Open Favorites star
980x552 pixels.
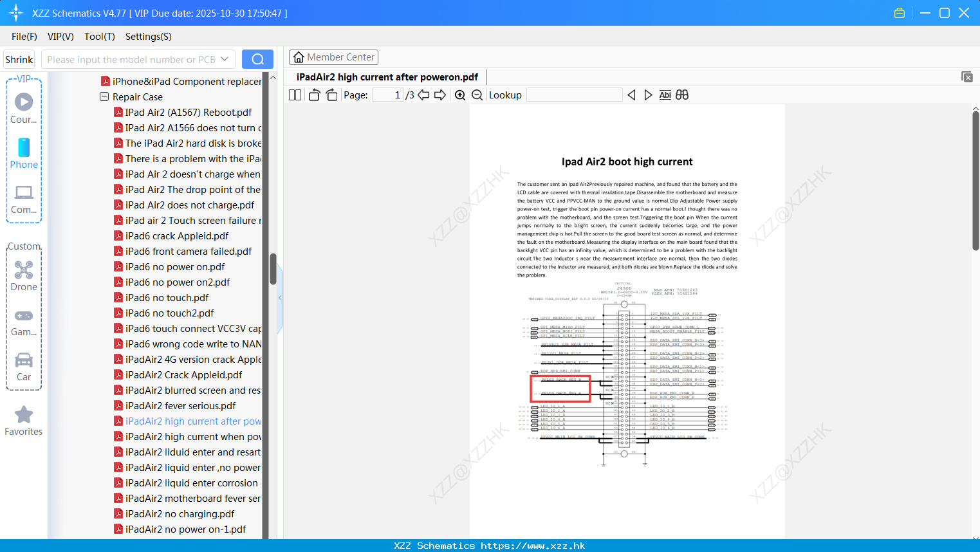(x=24, y=421)
